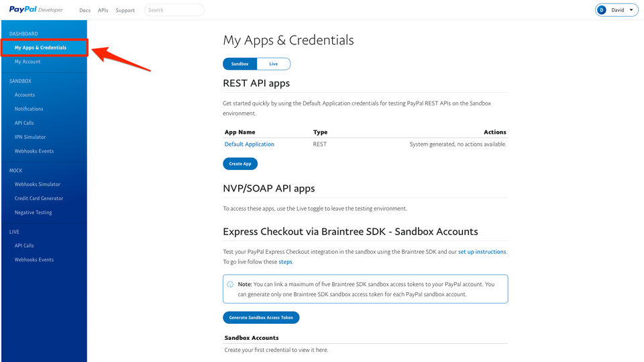The width and height of the screenshot is (644, 362).
Task: Open the Support menu
Action: [x=125, y=10]
